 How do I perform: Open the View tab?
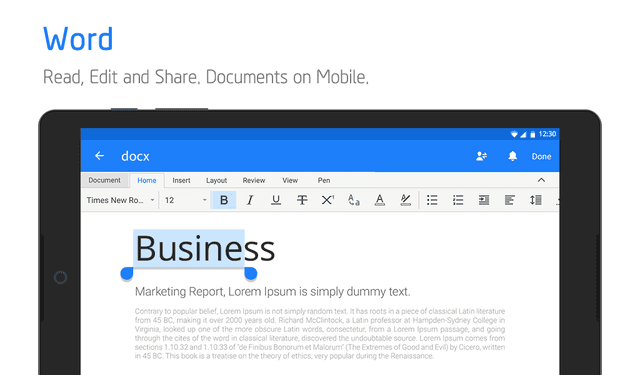click(290, 180)
